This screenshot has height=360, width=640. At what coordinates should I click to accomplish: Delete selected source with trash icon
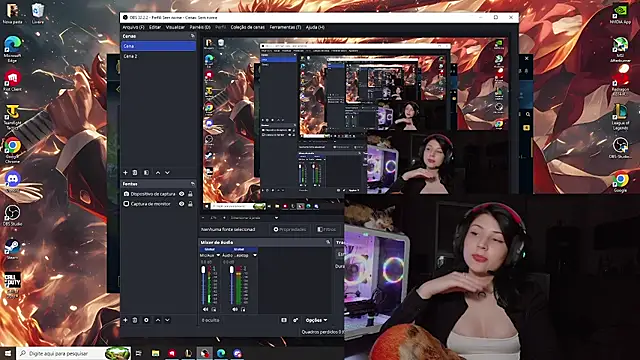pos(135,320)
